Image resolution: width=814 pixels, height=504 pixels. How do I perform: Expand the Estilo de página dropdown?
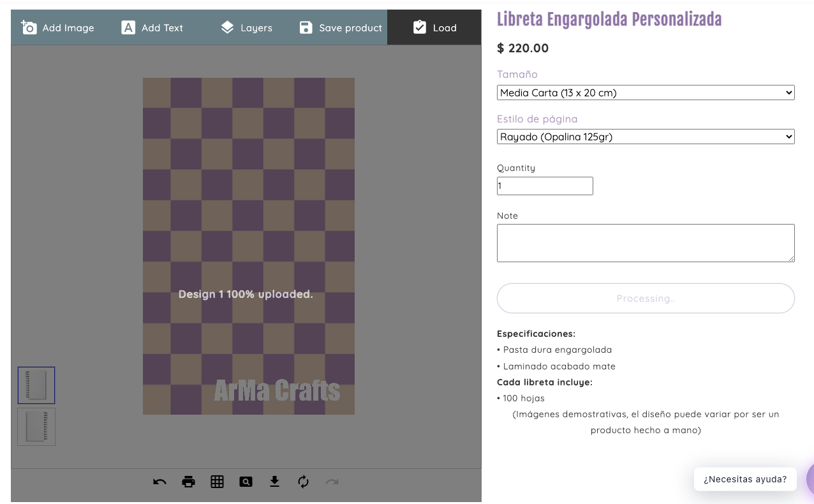645,137
